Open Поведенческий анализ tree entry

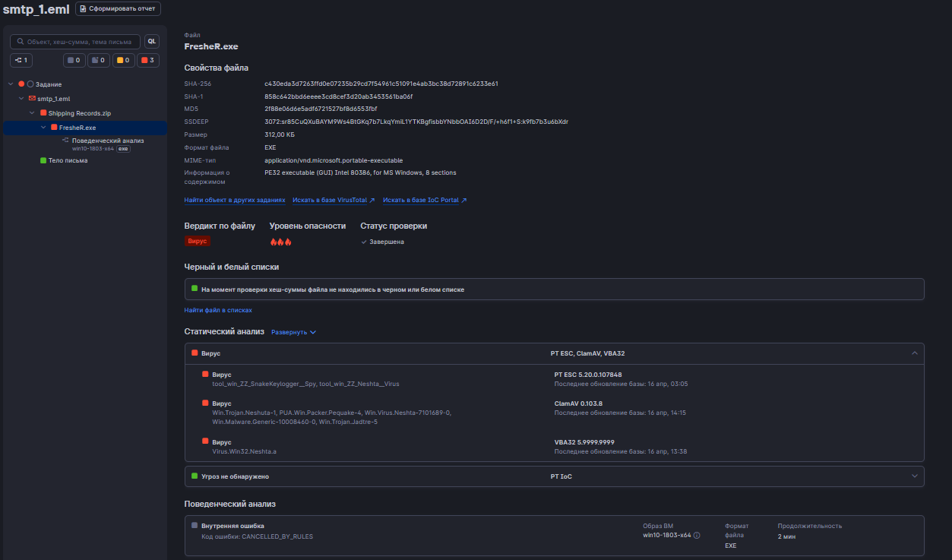pos(108,141)
